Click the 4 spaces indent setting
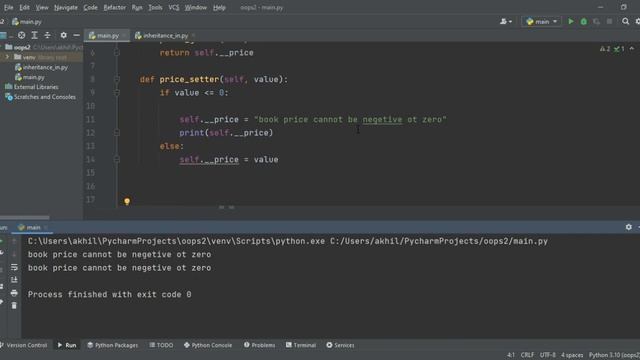Viewport: 640px width, 360px height. [572, 355]
